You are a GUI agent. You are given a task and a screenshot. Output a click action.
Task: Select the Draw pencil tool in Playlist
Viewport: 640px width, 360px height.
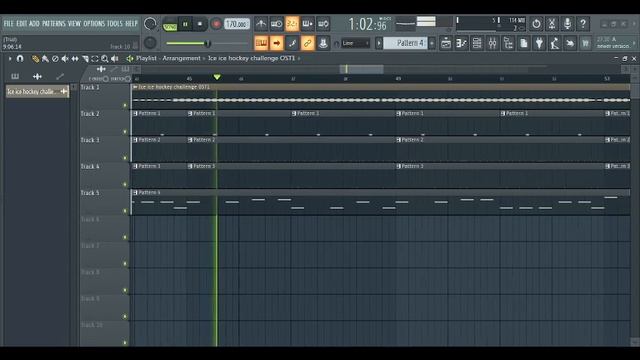point(36,59)
